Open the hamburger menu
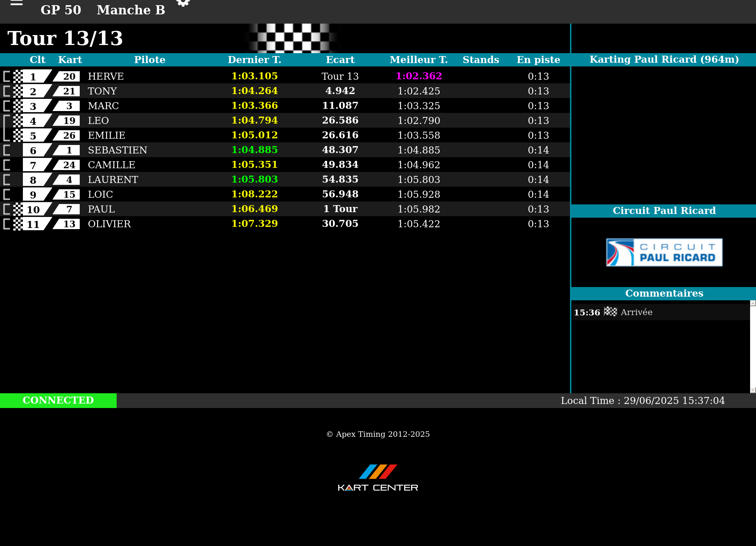The width and height of the screenshot is (756, 546). pos(16,3)
